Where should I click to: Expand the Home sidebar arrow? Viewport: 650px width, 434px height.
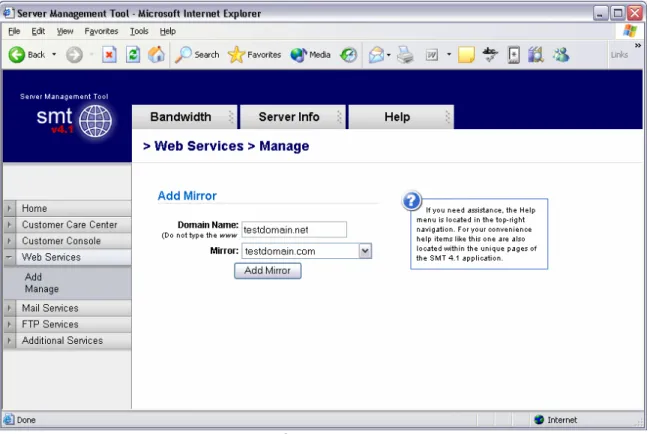(9, 208)
